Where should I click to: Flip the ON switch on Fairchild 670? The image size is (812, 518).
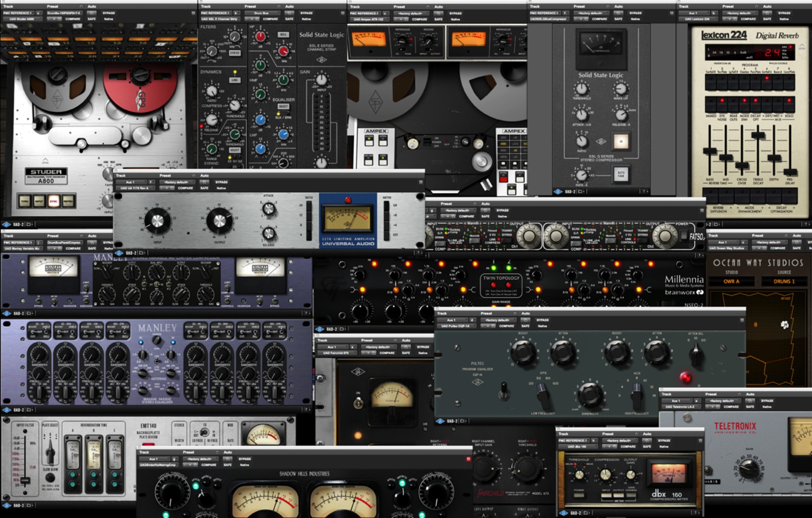pos(358,403)
